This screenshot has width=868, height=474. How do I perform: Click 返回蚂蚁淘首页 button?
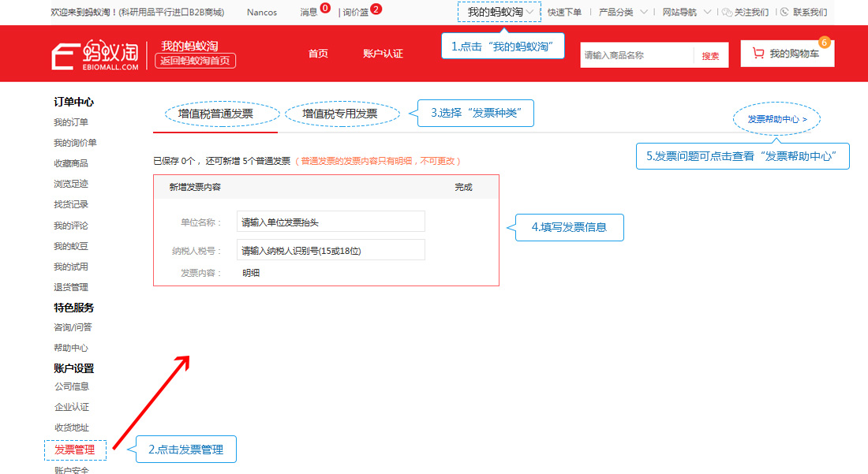196,60
